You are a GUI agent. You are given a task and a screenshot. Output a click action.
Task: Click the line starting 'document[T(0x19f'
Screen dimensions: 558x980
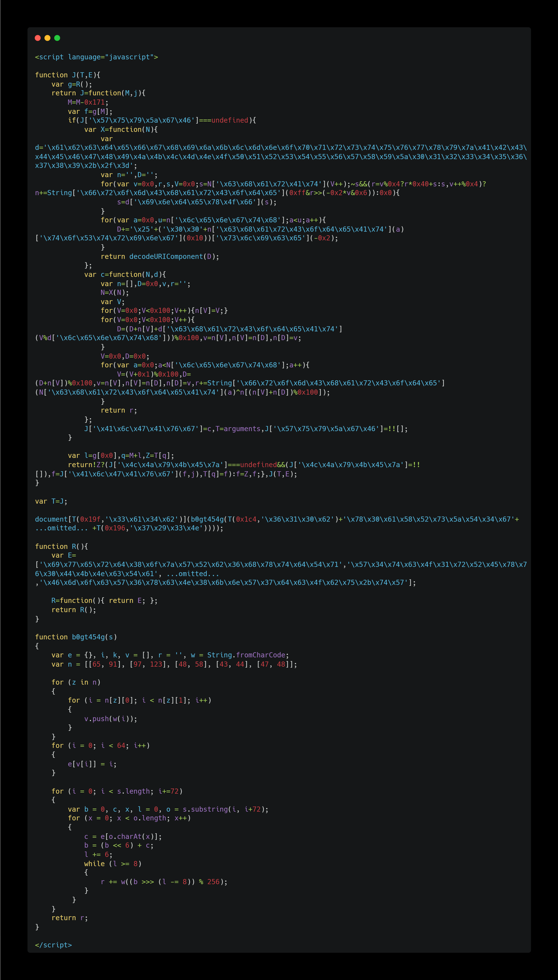tap(277, 519)
